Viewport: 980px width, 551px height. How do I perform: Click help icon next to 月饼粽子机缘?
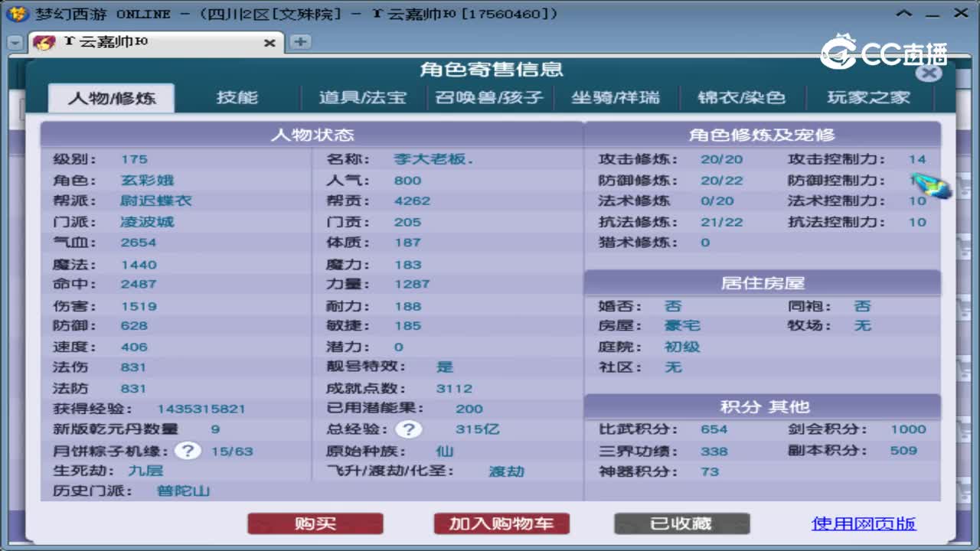pos(188,451)
